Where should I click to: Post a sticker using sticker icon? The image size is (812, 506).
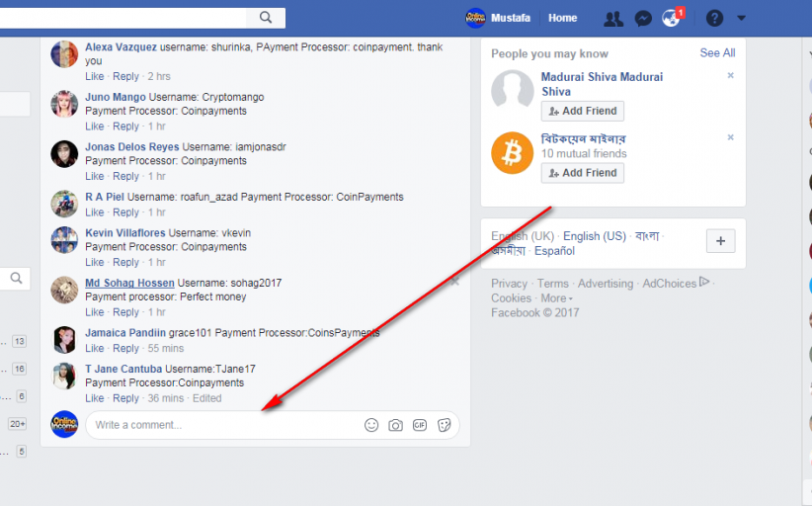[x=445, y=425]
